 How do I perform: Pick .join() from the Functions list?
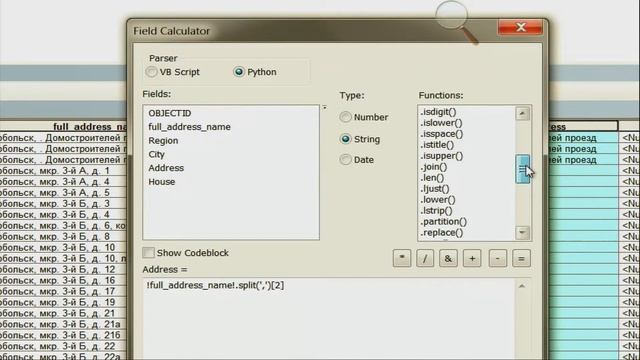tap(434, 167)
